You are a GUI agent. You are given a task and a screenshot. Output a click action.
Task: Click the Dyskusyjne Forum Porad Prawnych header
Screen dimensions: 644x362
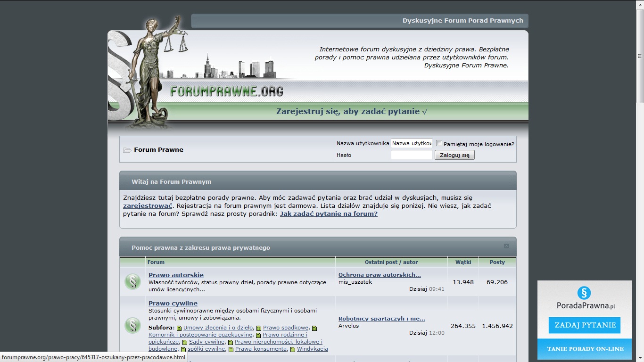[463, 21]
